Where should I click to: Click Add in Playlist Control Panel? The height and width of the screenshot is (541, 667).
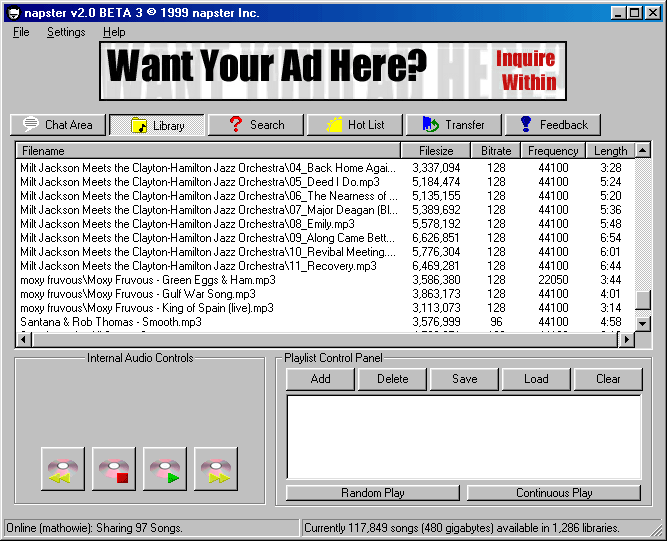click(320, 379)
